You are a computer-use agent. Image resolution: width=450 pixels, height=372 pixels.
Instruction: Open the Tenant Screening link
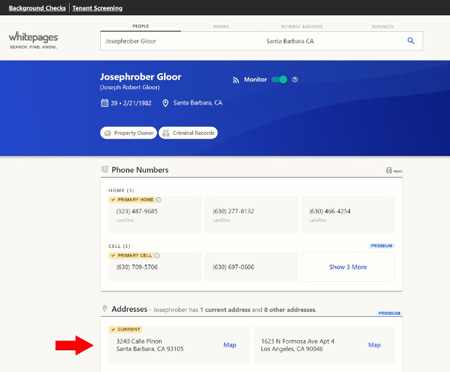tap(97, 8)
